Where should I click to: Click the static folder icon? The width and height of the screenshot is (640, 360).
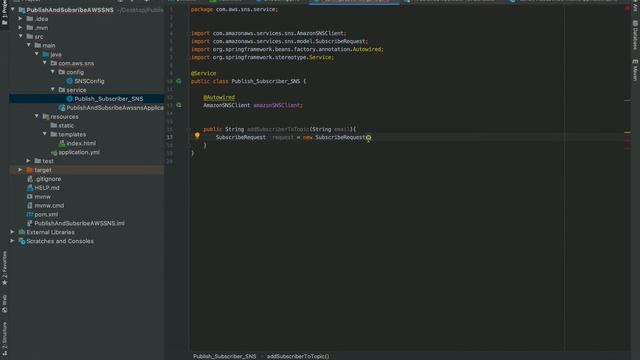pos(54,125)
